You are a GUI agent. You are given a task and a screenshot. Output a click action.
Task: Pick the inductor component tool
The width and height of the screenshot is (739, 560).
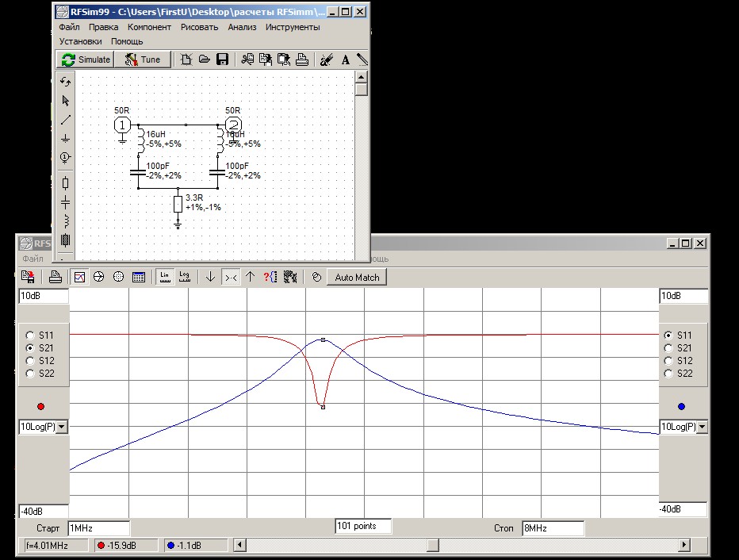click(x=66, y=221)
